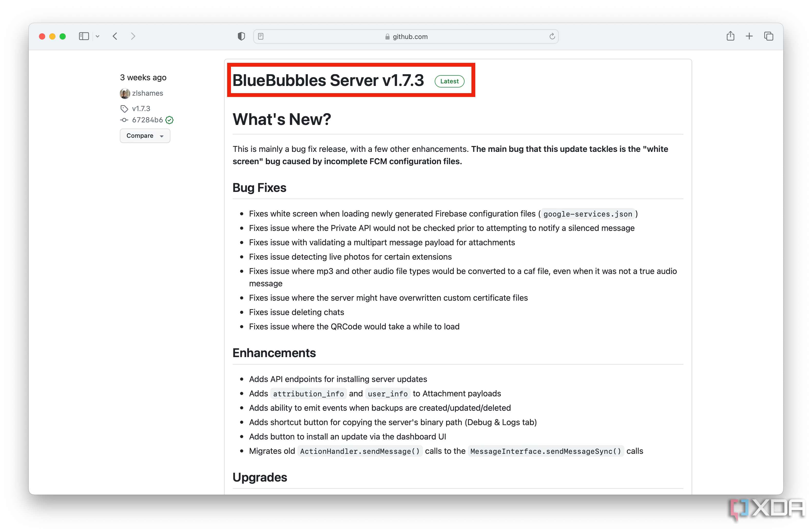
Task: Click the zlshames avatar image
Action: 125,93
